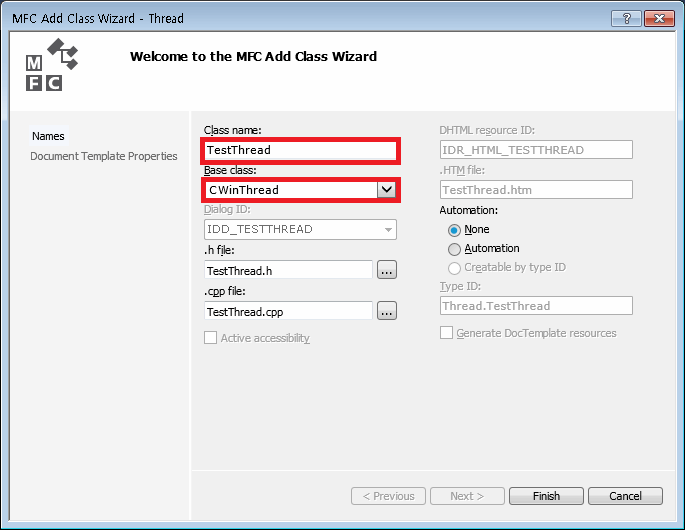Select Creatable by type ID option
Viewport: 685px width, 530px height.
click(454, 268)
